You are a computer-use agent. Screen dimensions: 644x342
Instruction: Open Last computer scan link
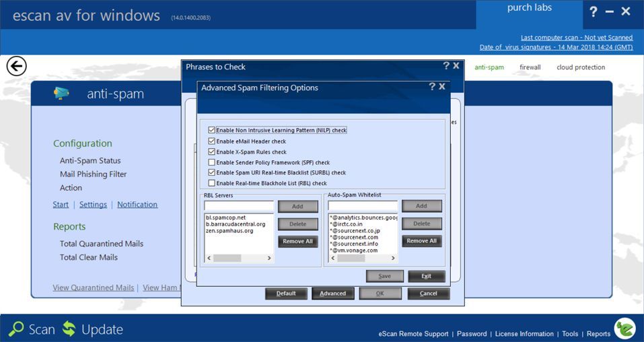coord(577,38)
